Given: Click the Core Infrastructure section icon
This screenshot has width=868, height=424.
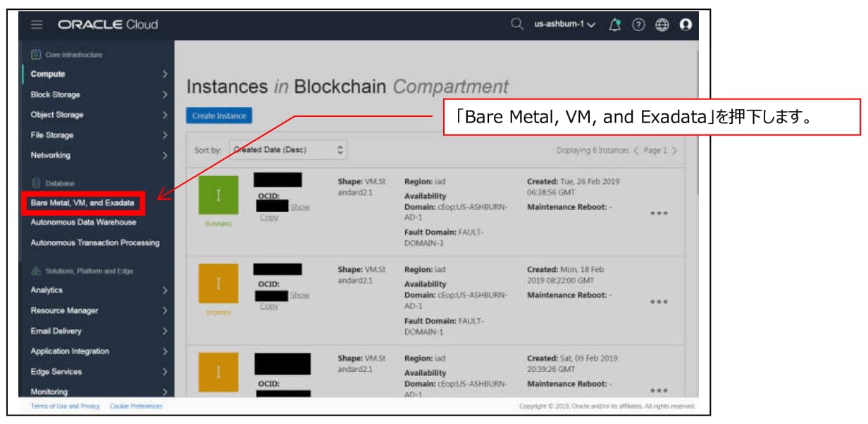Looking at the screenshot, I should 35,54.
